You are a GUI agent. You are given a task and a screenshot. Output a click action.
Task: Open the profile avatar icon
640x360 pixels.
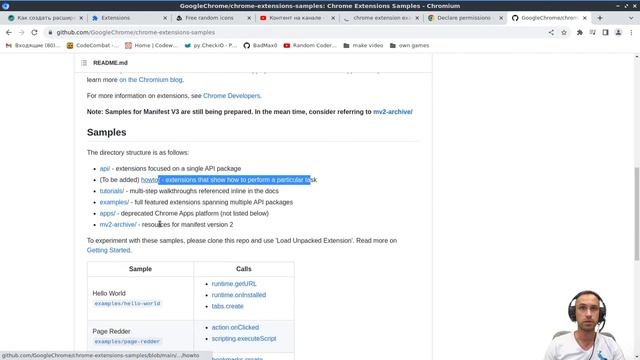[618, 32]
